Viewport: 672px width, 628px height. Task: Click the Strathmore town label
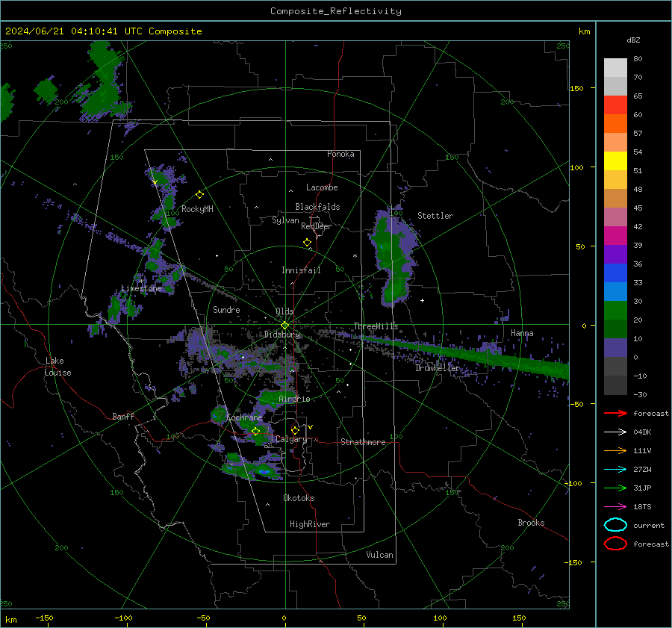tap(363, 442)
